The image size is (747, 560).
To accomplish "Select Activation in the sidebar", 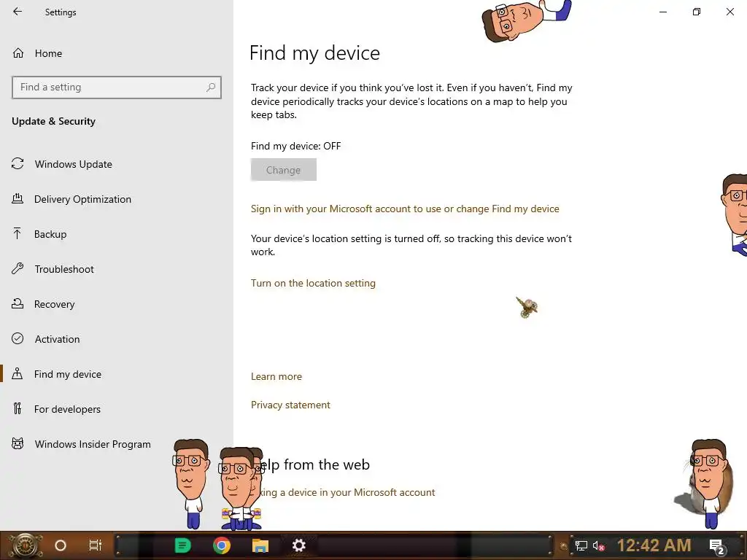I will tap(46, 339).
